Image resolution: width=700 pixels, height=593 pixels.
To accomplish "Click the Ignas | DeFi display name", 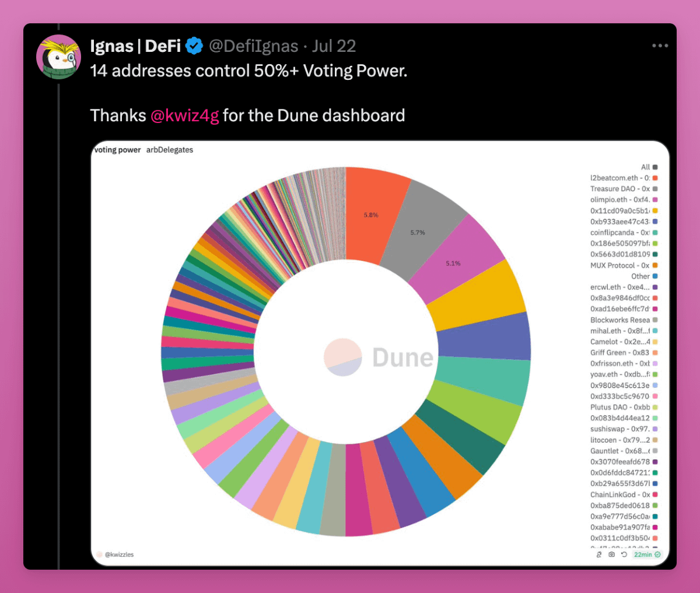I will click(135, 46).
